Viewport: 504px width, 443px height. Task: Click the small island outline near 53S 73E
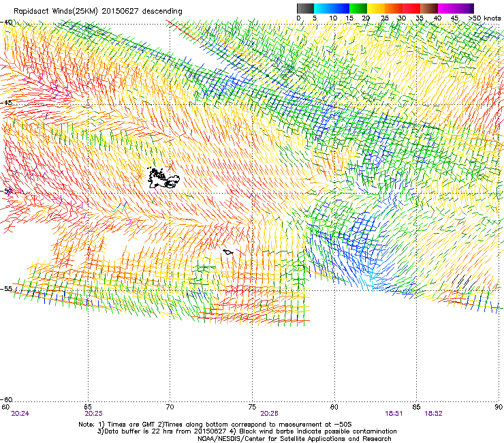pyautogui.click(x=228, y=252)
